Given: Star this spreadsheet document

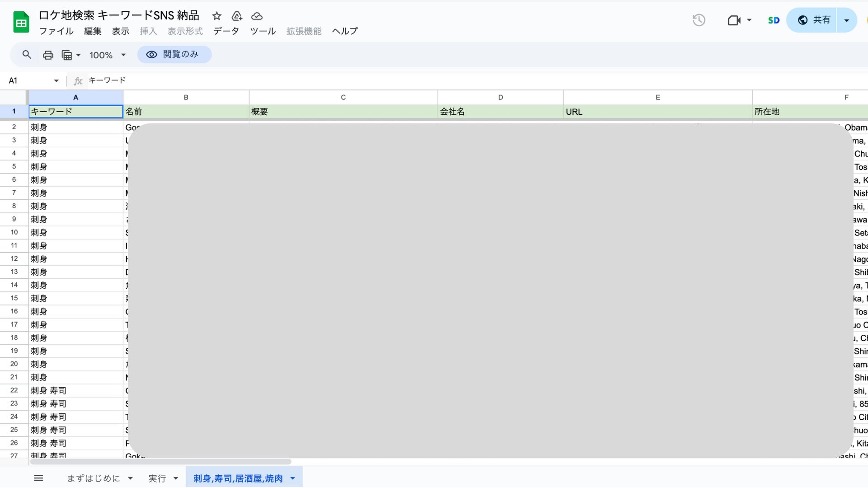Looking at the screenshot, I should (217, 16).
